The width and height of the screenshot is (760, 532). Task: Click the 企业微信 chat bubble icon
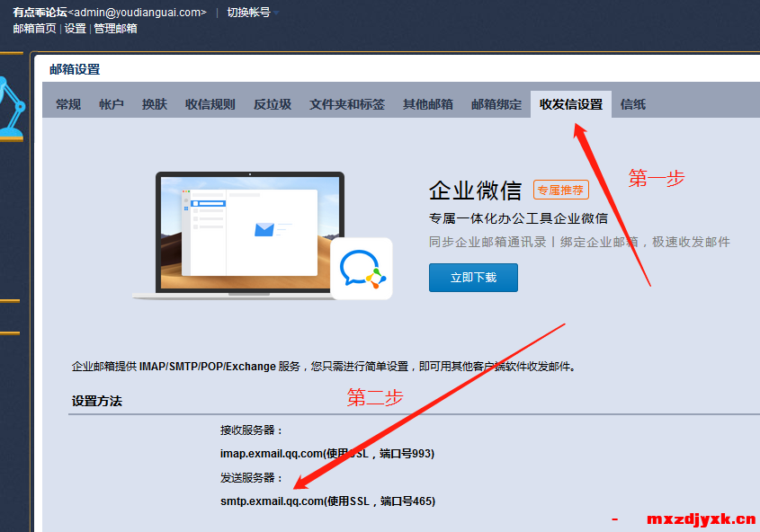pyautogui.click(x=362, y=269)
